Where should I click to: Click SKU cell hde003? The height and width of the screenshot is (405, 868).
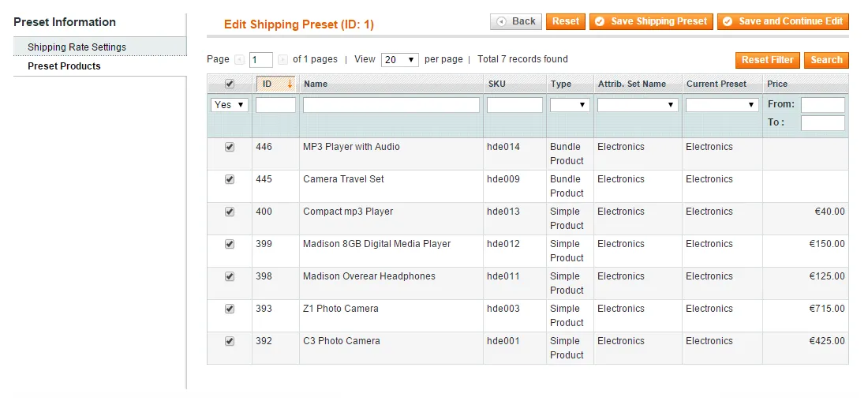point(503,309)
